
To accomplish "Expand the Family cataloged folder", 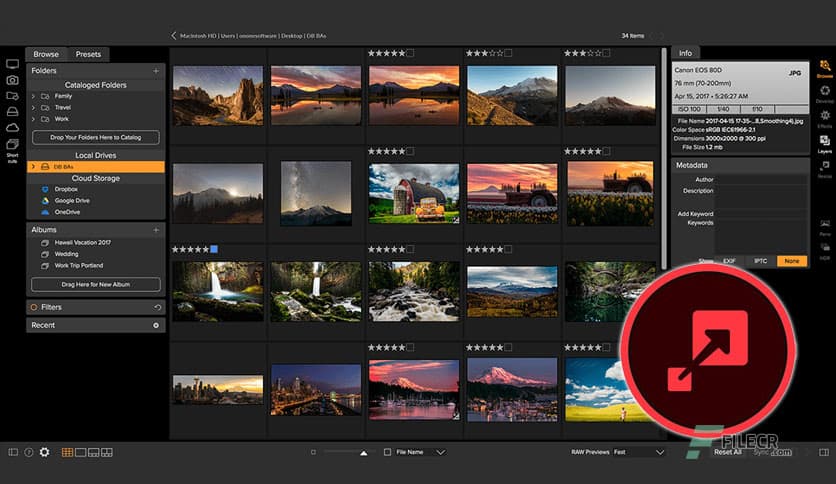I will 34,96.
